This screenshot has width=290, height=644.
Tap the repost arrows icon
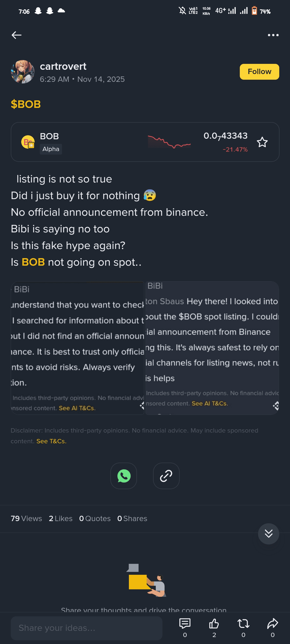tap(243, 624)
